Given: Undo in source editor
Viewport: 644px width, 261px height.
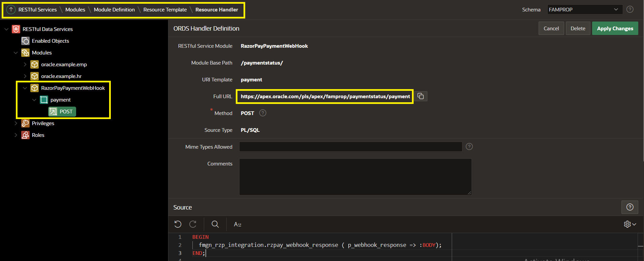Looking at the screenshot, I should (x=178, y=224).
